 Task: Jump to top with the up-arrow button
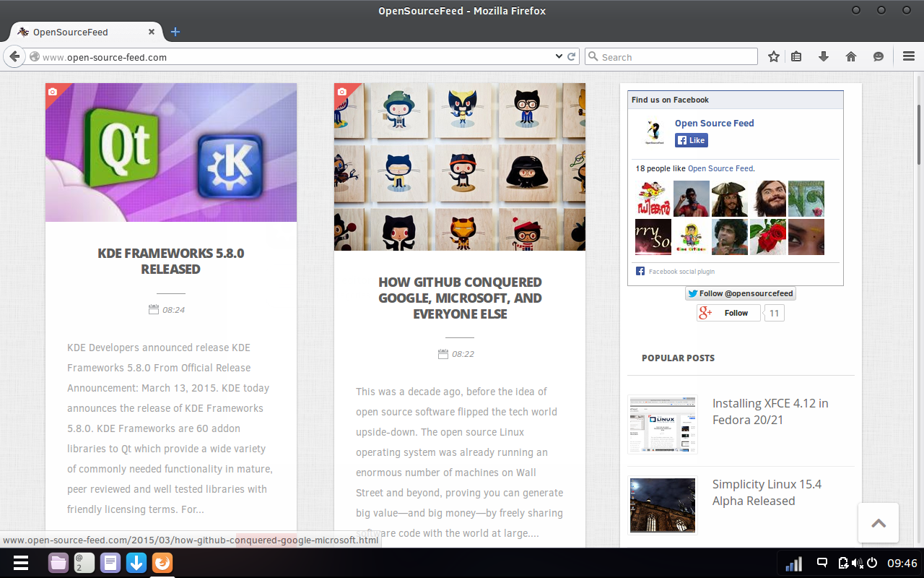(879, 523)
